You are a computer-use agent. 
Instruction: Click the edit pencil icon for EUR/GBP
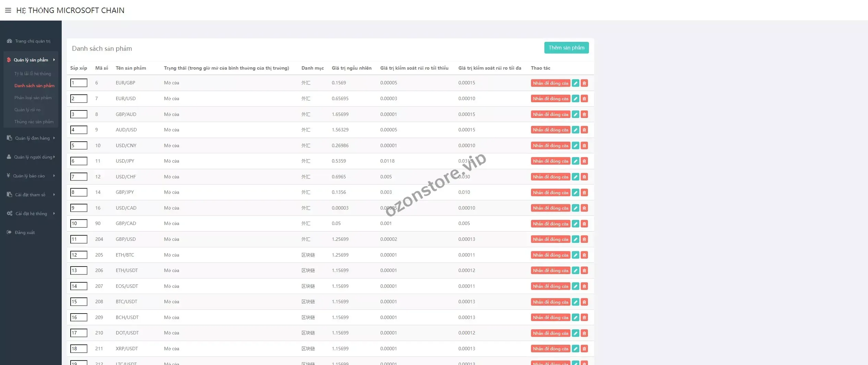pos(576,83)
